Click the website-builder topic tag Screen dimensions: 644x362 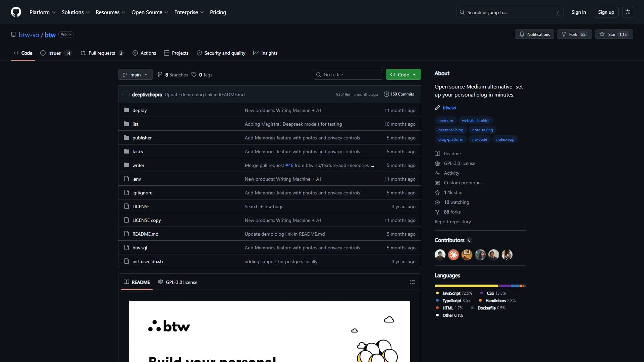coord(476,120)
